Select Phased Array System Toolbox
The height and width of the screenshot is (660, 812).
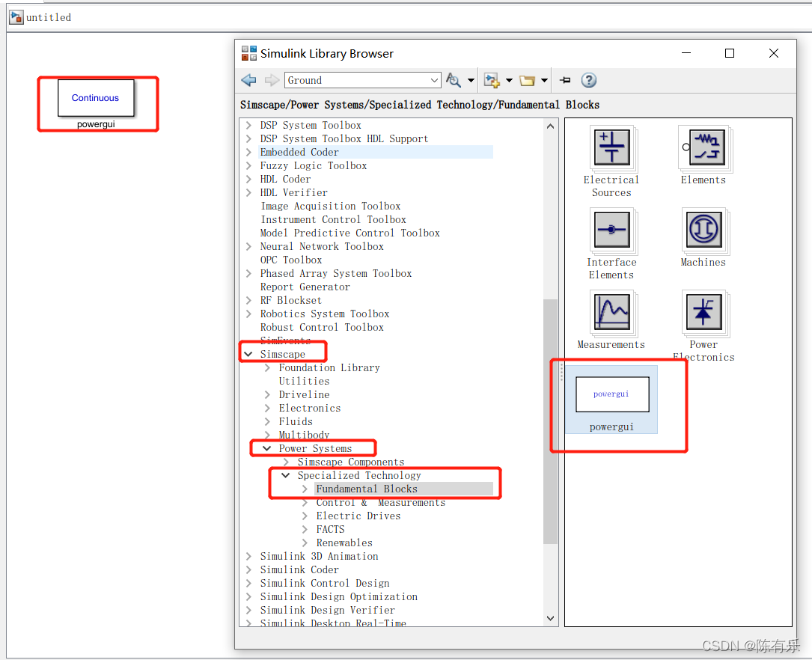[335, 273]
